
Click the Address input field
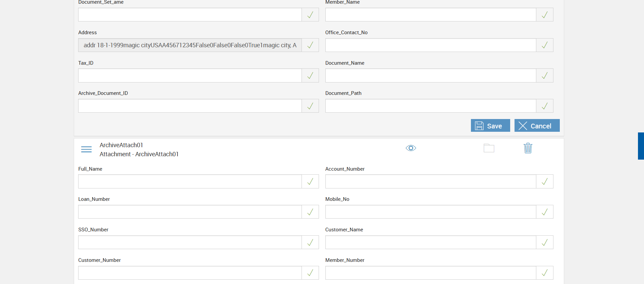pos(190,45)
